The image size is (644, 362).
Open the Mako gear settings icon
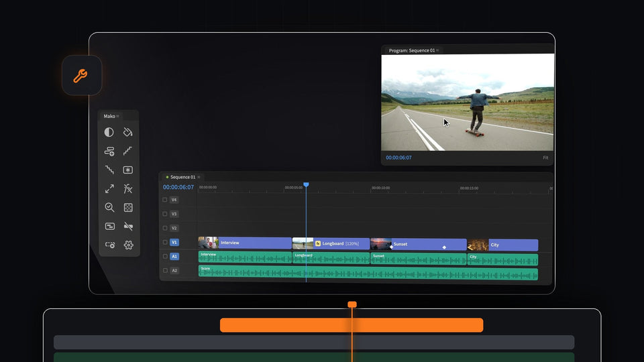point(129,245)
